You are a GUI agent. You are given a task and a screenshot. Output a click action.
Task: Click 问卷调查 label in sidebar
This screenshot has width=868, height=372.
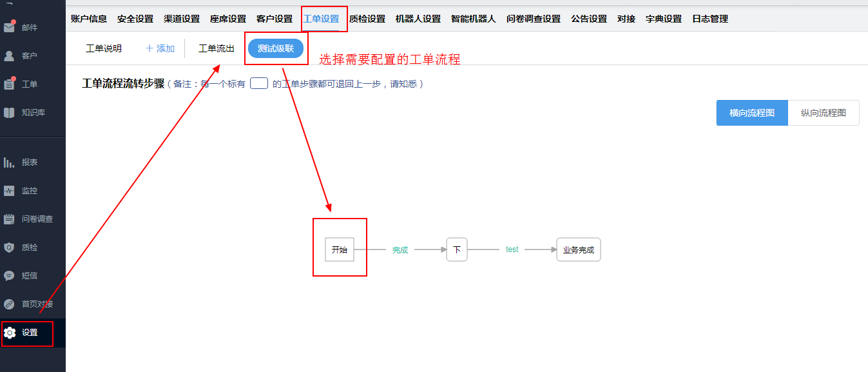point(37,219)
